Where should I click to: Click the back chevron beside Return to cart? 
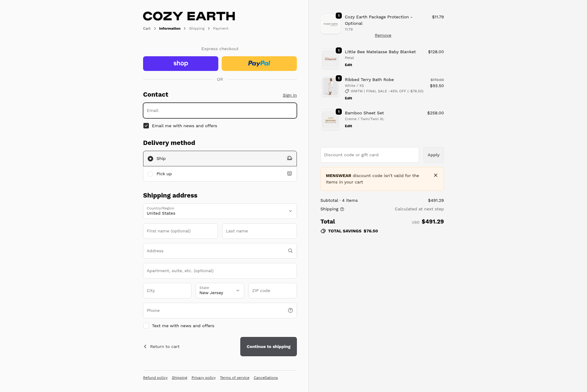145,346
